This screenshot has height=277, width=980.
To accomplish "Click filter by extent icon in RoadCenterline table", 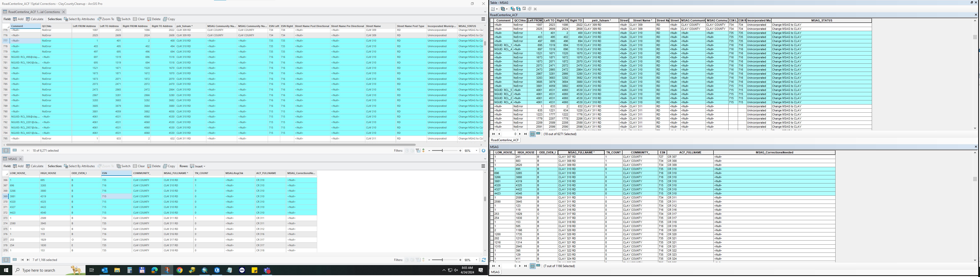I will point(418,151).
